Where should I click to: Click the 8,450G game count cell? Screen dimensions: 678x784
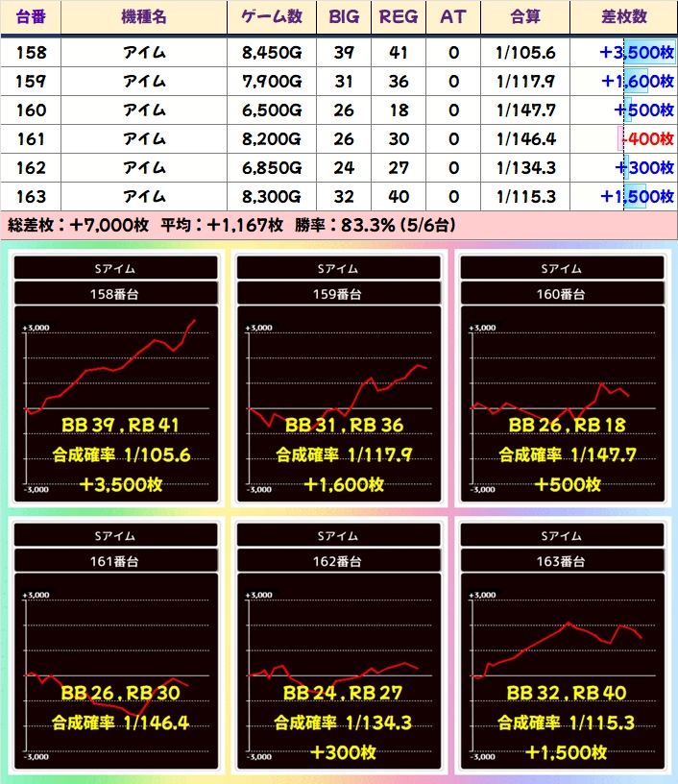[271, 53]
